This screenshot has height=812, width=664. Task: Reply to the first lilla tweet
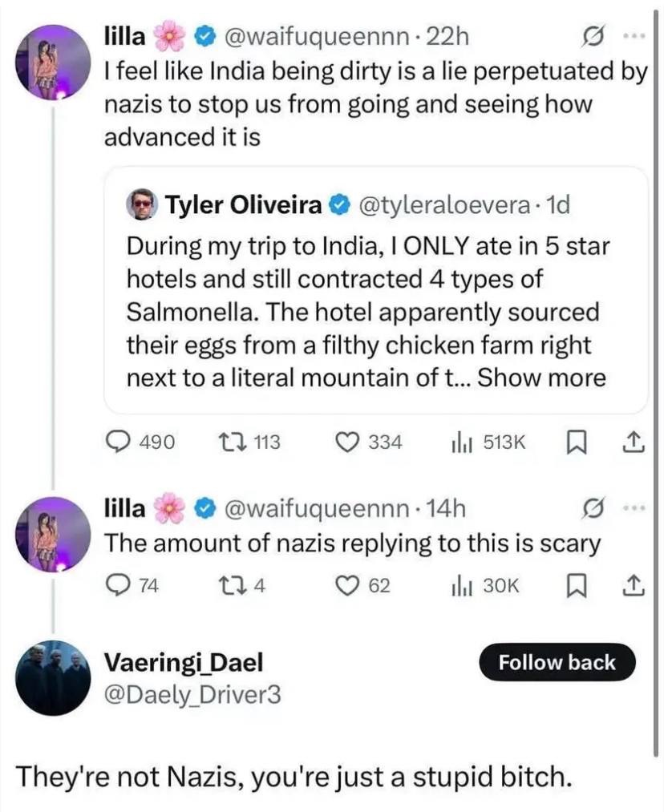(119, 442)
